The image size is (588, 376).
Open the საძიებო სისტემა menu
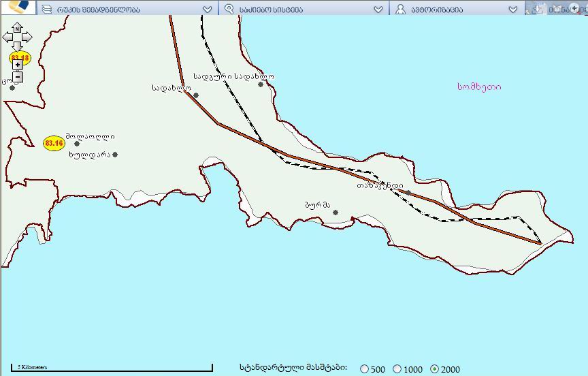pyautogui.click(x=304, y=7)
